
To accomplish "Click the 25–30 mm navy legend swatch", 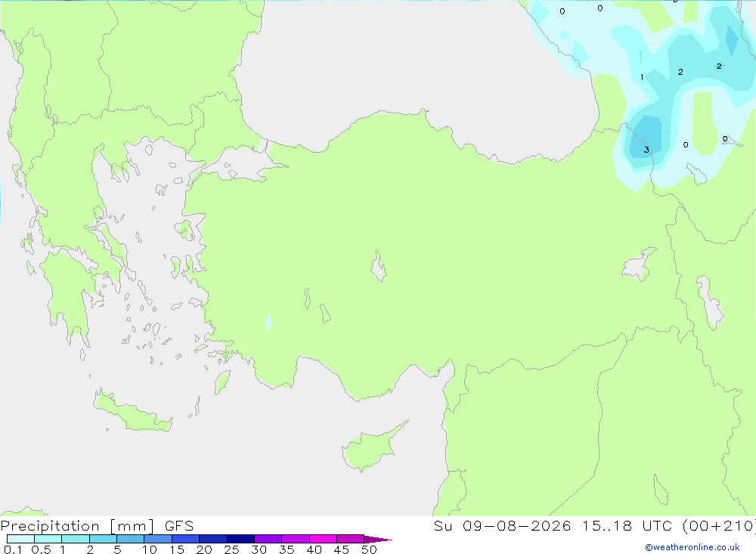I will [x=240, y=539].
